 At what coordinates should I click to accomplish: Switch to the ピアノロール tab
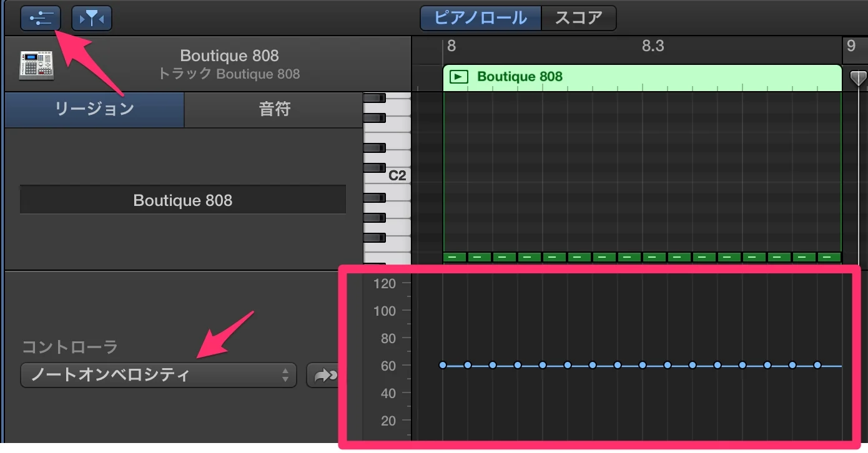480,18
